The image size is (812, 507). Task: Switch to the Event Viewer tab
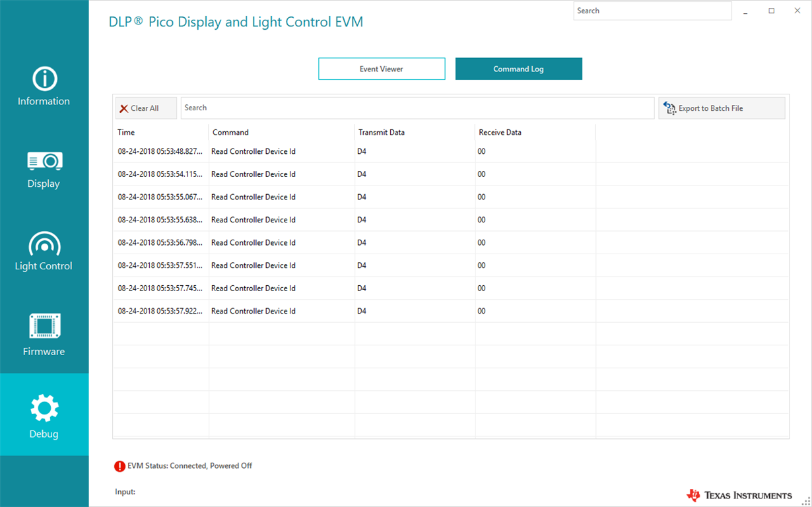tap(382, 69)
